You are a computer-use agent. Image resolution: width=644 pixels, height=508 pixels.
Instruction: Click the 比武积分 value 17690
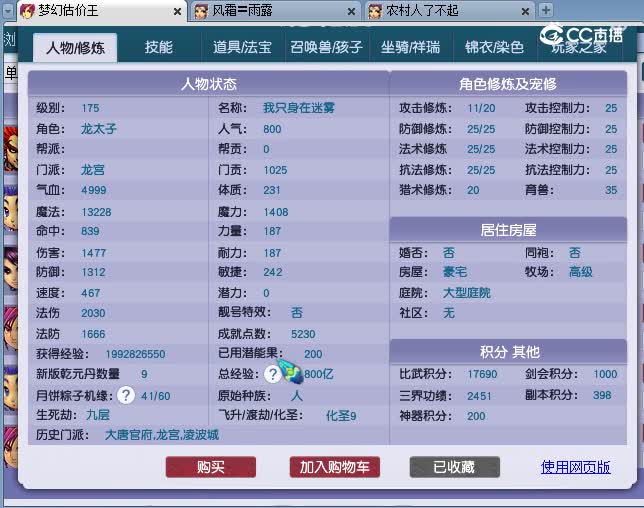482,374
